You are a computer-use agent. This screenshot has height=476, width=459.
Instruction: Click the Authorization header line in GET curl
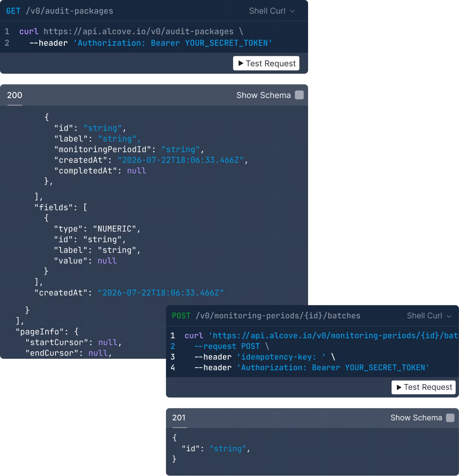150,43
